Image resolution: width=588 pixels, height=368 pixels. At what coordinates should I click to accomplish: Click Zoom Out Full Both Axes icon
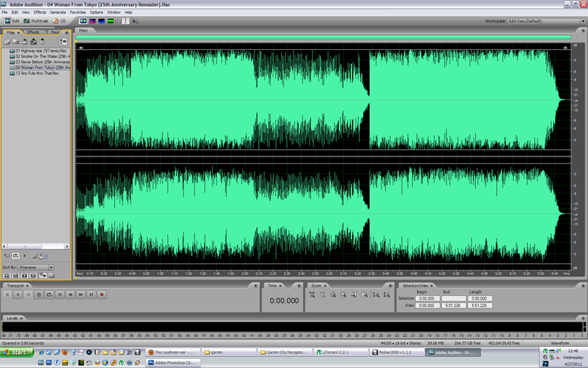click(333, 295)
